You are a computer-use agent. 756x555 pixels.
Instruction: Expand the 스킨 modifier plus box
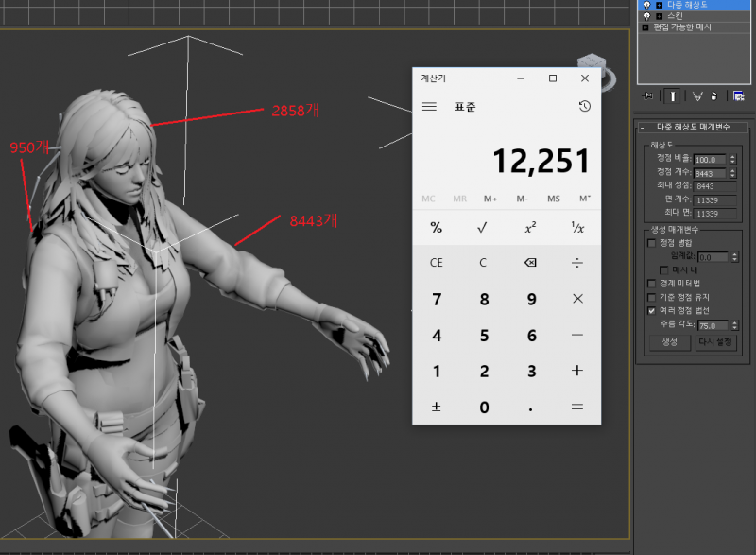[x=659, y=16]
